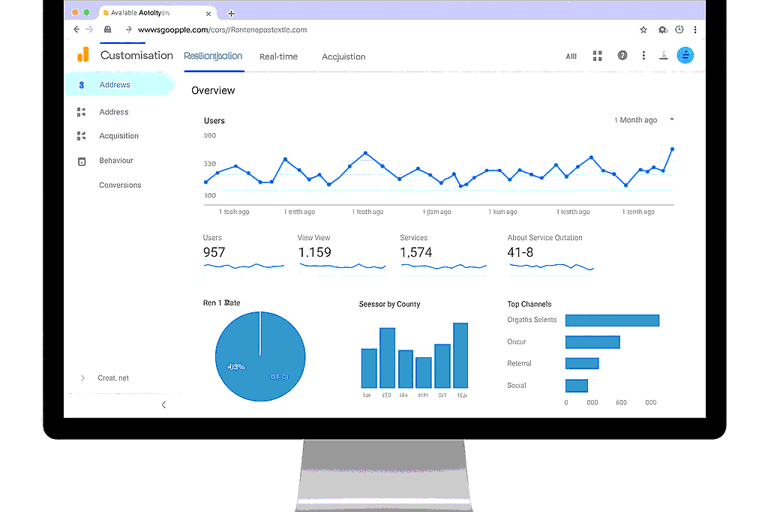Open the apps grid icon

pos(597,56)
